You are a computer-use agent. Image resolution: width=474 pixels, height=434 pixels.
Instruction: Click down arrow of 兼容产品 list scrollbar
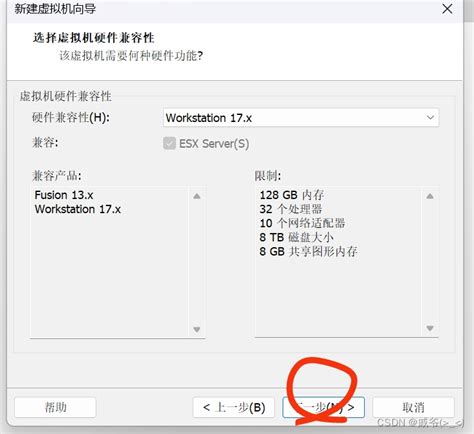[197, 329]
